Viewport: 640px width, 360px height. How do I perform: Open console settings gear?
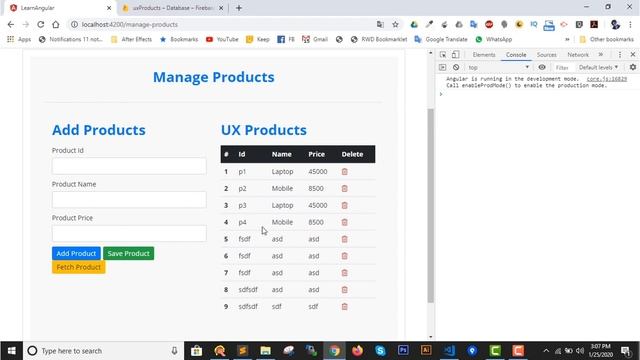(x=633, y=67)
